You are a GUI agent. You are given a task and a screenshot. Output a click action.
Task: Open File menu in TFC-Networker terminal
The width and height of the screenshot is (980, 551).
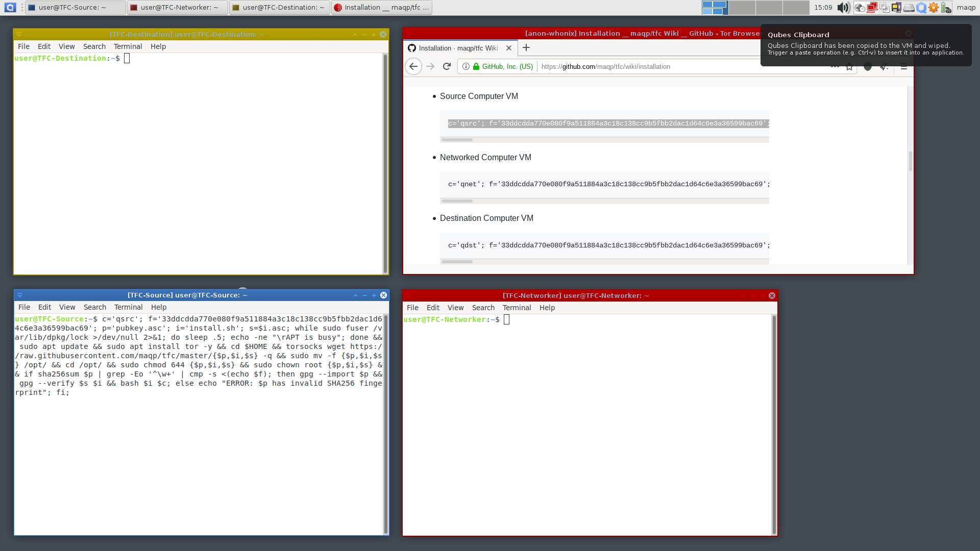[412, 308]
